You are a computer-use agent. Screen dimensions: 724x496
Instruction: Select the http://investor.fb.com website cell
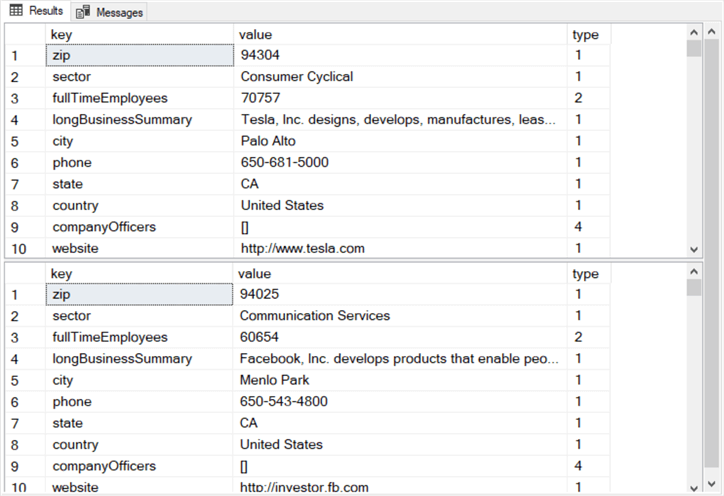click(400, 487)
